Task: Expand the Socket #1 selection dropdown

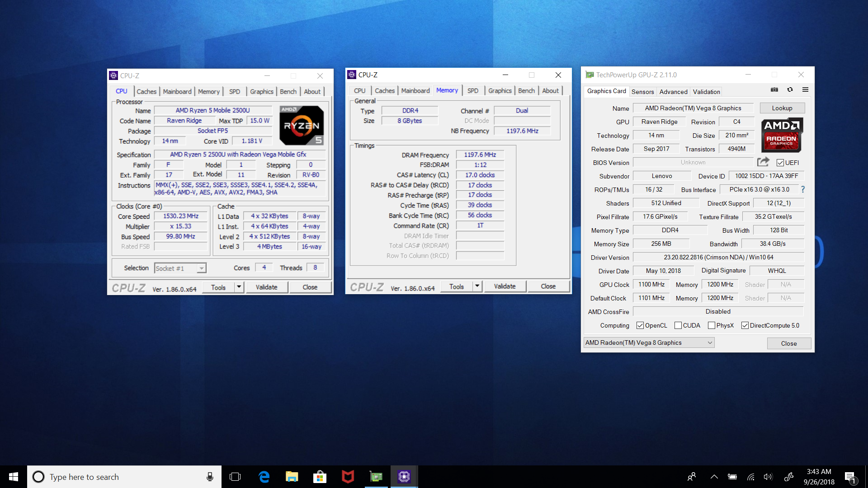Action: [202, 268]
